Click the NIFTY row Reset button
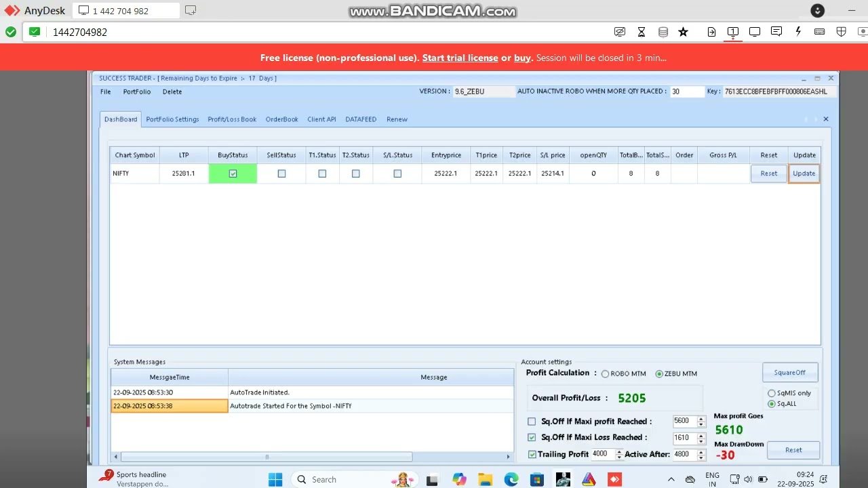 (769, 174)
